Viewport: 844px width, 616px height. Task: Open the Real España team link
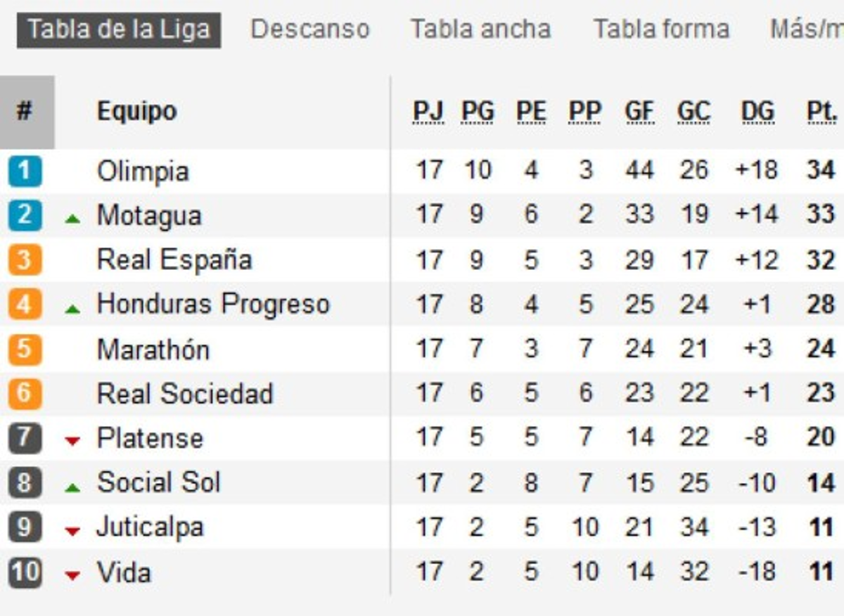click(x=174, y=259)
